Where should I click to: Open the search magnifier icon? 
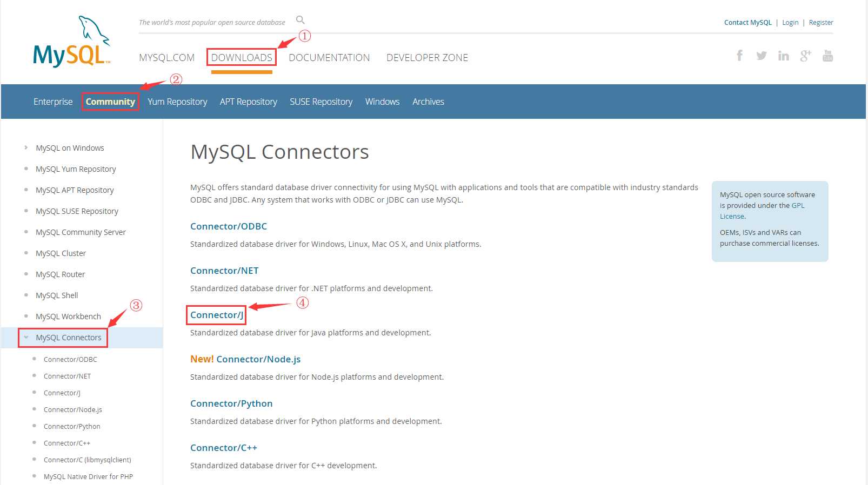pyautogui.click(x=301, y=20)
